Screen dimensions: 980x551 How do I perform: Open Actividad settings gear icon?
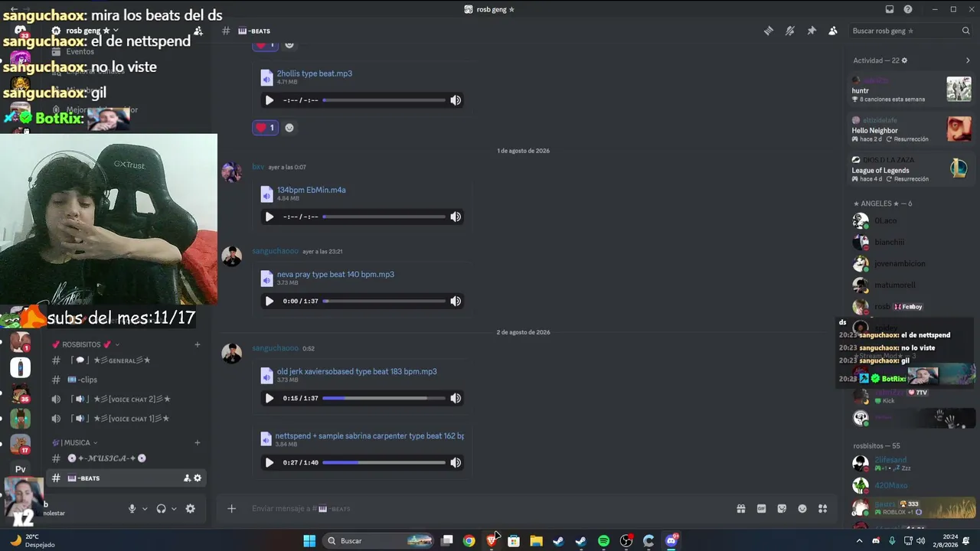[x=904, y=60]
